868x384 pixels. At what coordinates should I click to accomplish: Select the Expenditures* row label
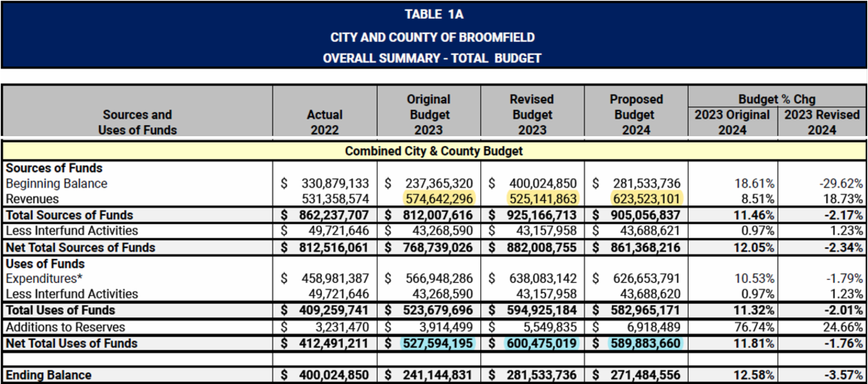[42, 278]
